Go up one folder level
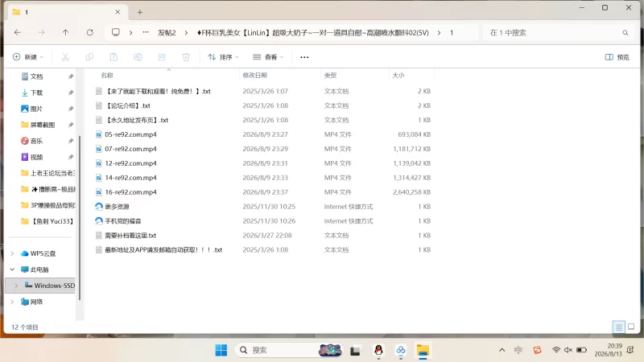 [65, 32]
